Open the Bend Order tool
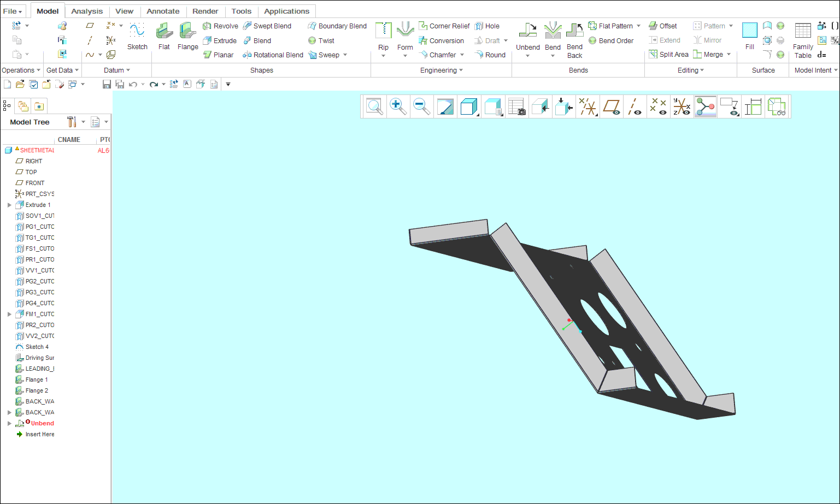The image size is (840, 504). 611,40
